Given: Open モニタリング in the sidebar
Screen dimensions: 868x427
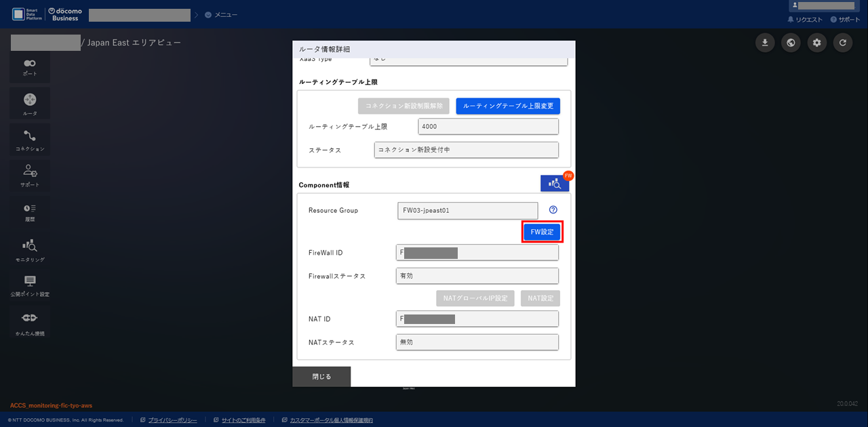Looking at the screenshot, I should pos(30,249).
